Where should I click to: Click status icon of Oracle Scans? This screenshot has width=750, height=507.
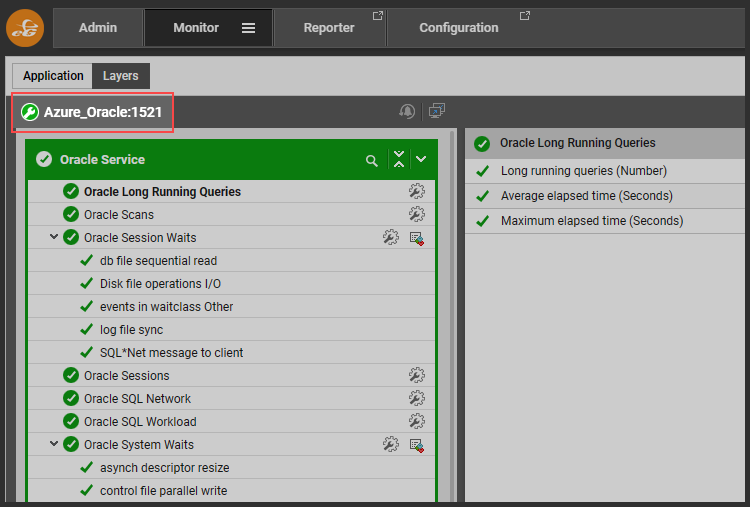[71, 214]
